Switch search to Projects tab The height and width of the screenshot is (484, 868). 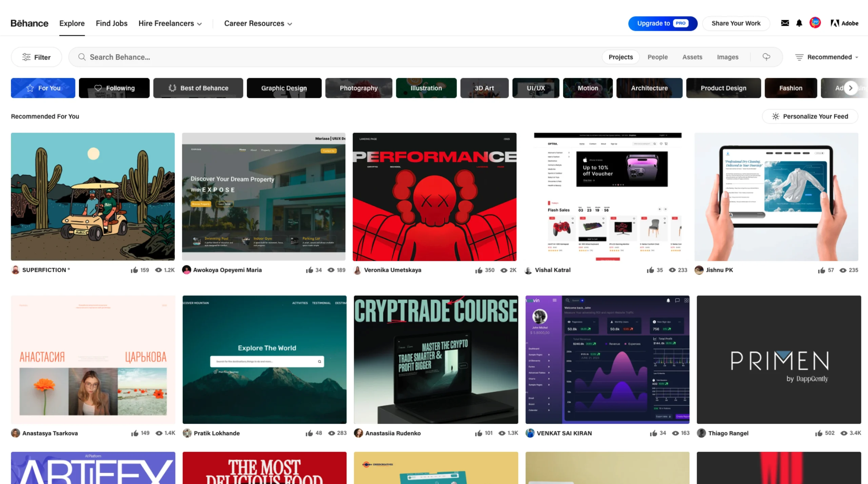(620, 57)
